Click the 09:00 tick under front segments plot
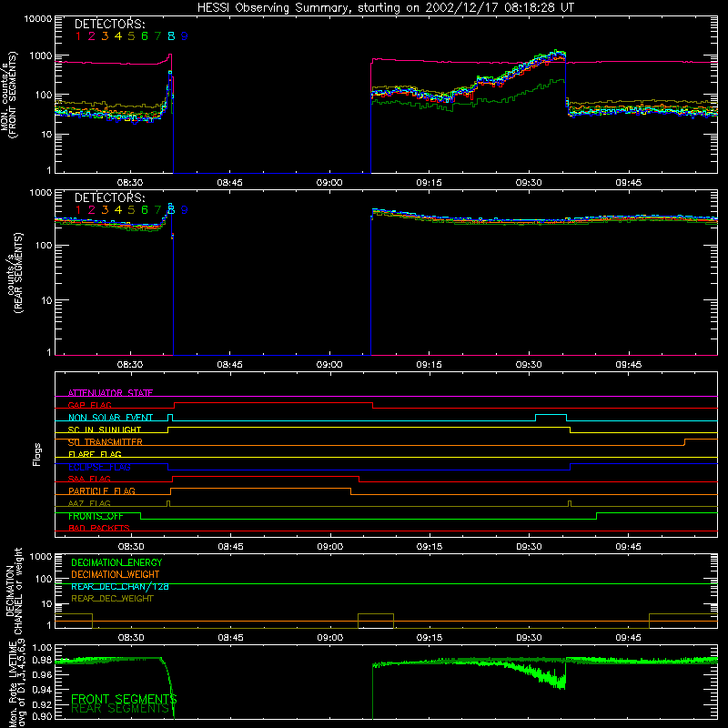 coord(329,183)
